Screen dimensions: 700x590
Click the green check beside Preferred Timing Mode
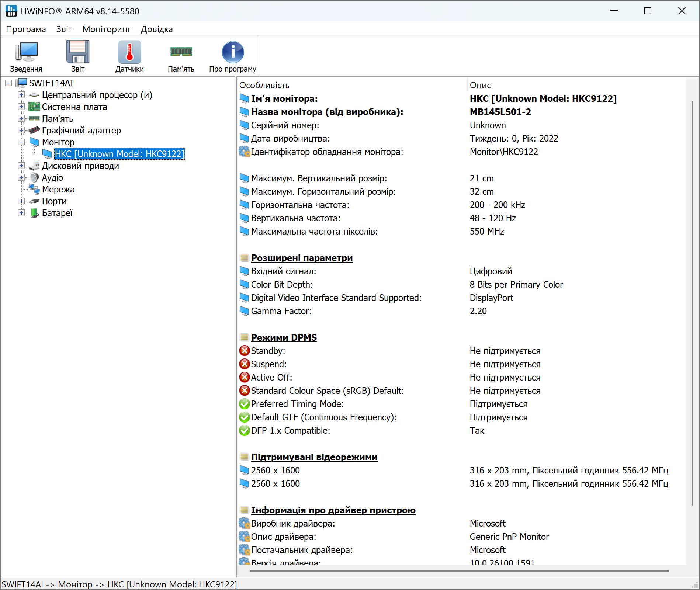(x=245, y=404)
